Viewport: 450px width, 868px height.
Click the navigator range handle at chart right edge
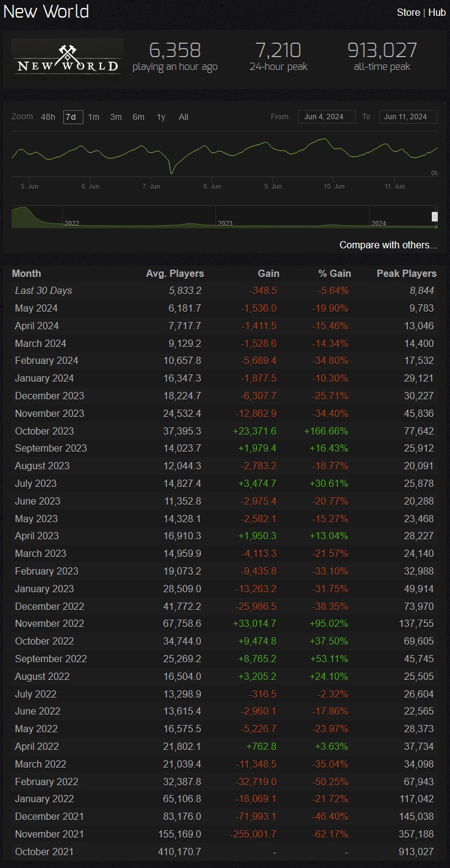(435, 217)
